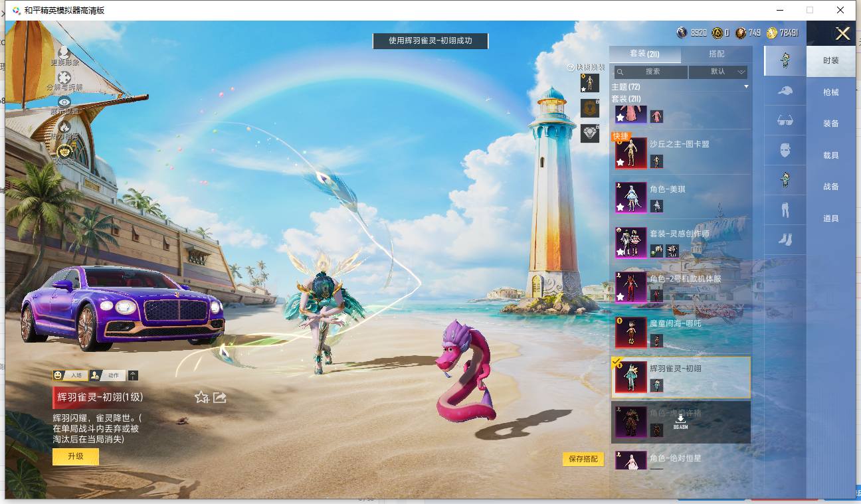Click the 升级 upgrade button

(x=76, y=457)
